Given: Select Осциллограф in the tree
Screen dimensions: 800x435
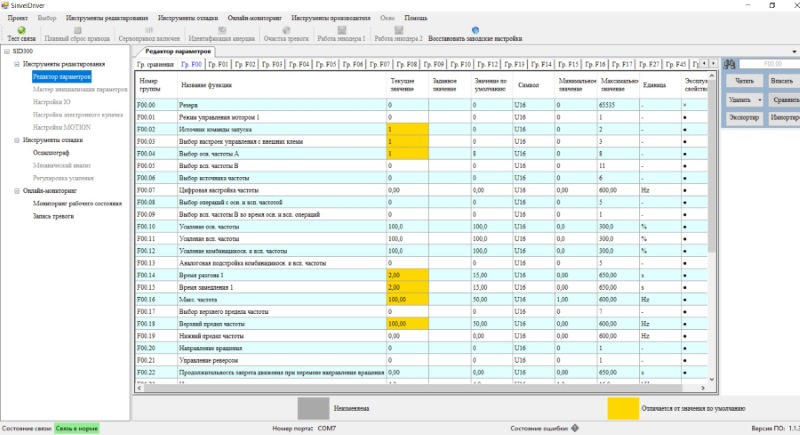Looking at the screenshot, I should tap(52, 153).
